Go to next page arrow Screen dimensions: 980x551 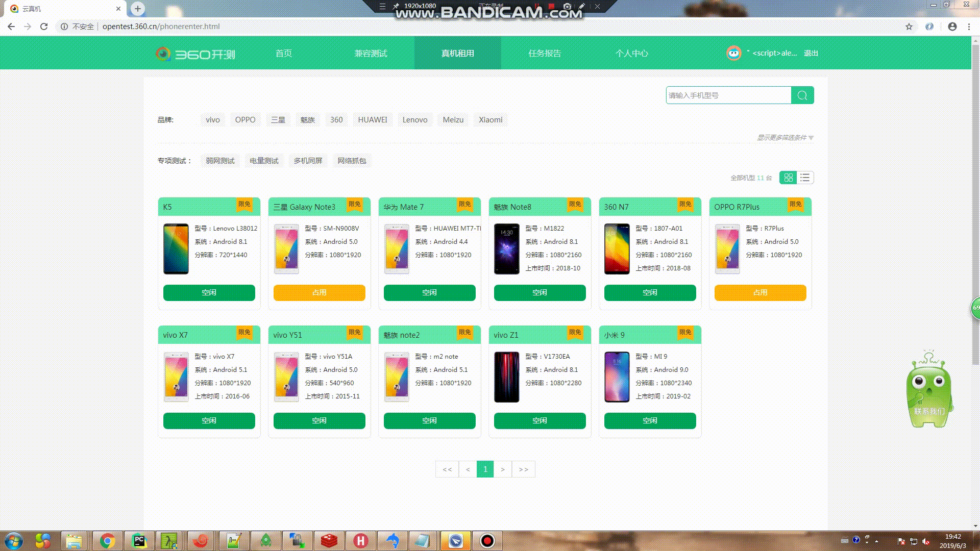point(503,469)
